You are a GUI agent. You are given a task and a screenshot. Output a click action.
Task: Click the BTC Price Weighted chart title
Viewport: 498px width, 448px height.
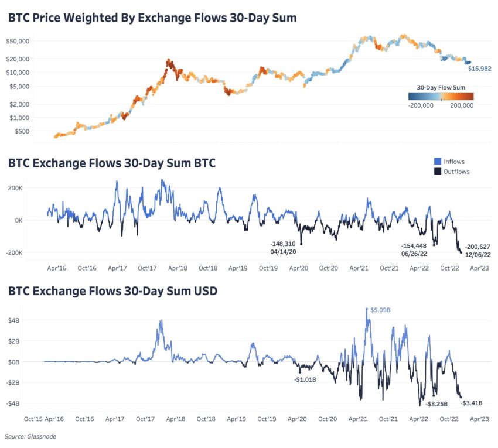click(x=152, y=19)
